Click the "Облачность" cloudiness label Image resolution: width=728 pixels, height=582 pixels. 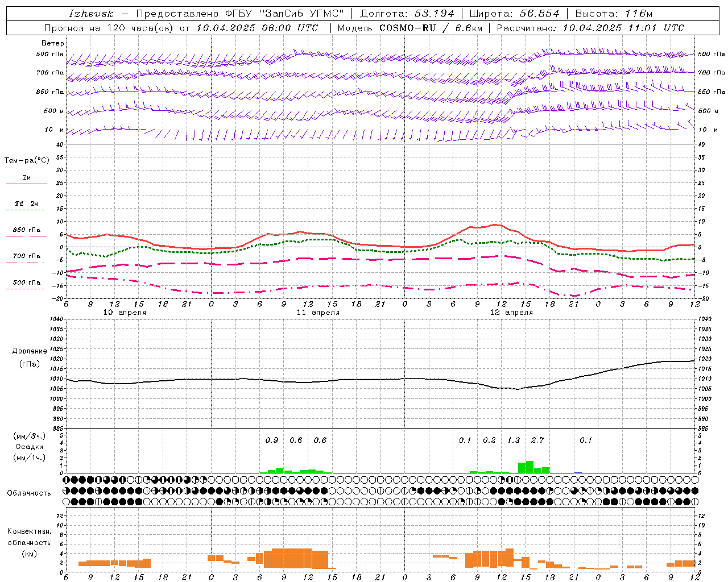coord(29,493)
